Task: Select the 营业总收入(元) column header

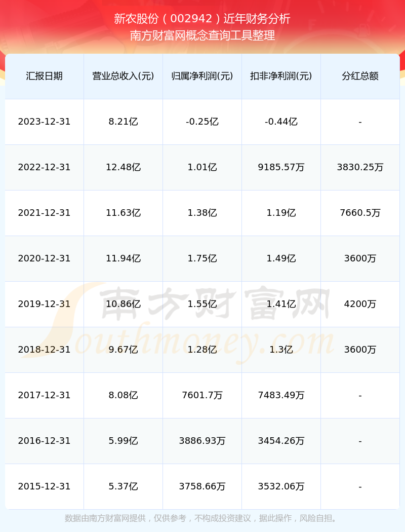Action: 124,76
